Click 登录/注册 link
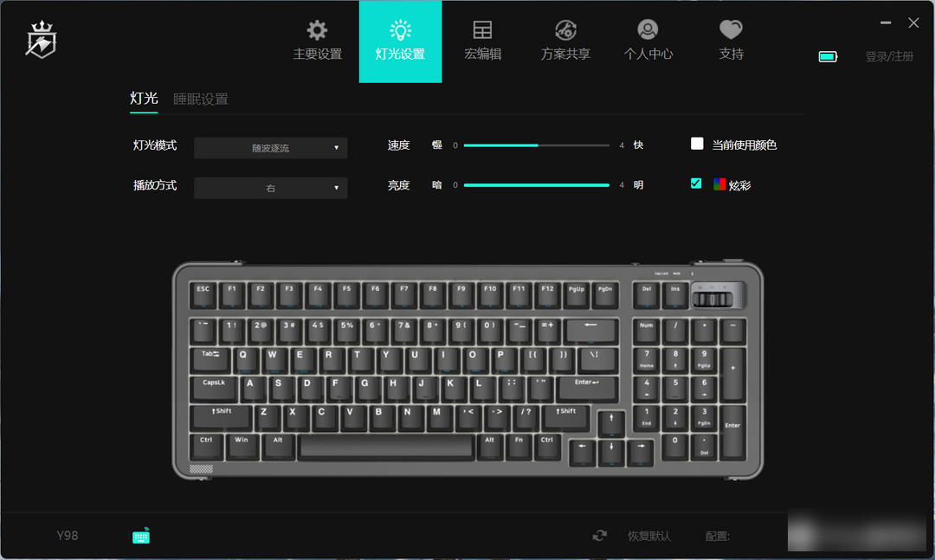This screenshot has width=935, height=560. point(889,56)
